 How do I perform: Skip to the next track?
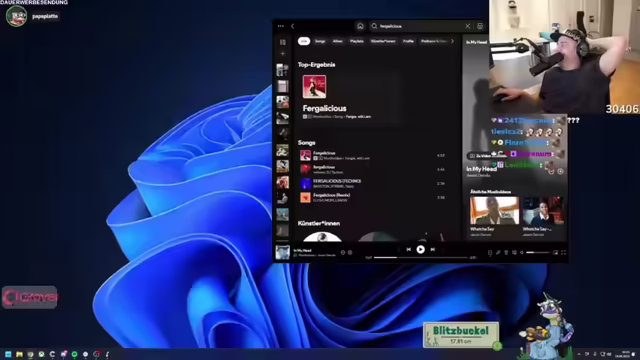tap(433, 249)
